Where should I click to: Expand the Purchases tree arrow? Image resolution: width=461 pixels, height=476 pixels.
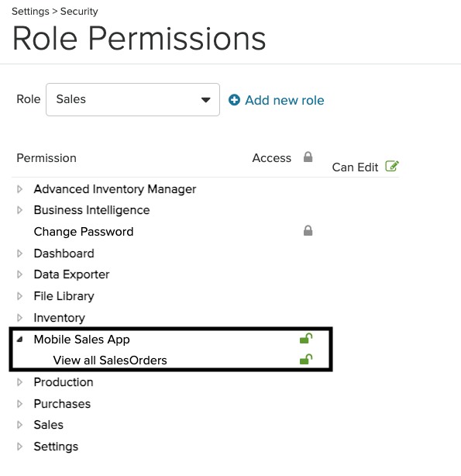19,404
